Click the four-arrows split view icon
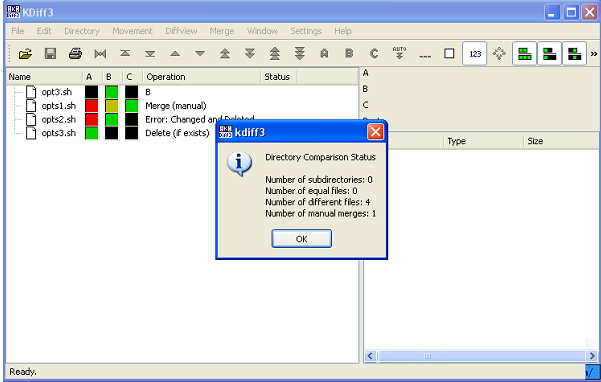601x382 pixels. [x=499, y=54]
